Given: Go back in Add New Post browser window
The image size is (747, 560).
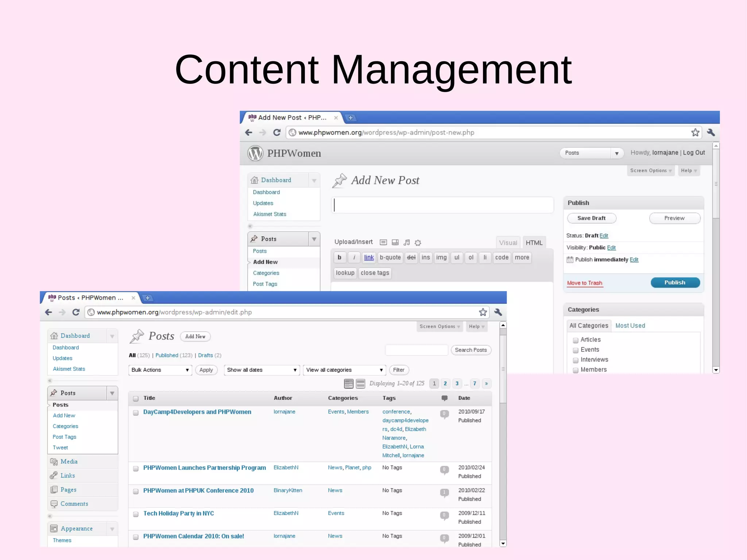Looking at the screenshot, I should pos(249,132).
